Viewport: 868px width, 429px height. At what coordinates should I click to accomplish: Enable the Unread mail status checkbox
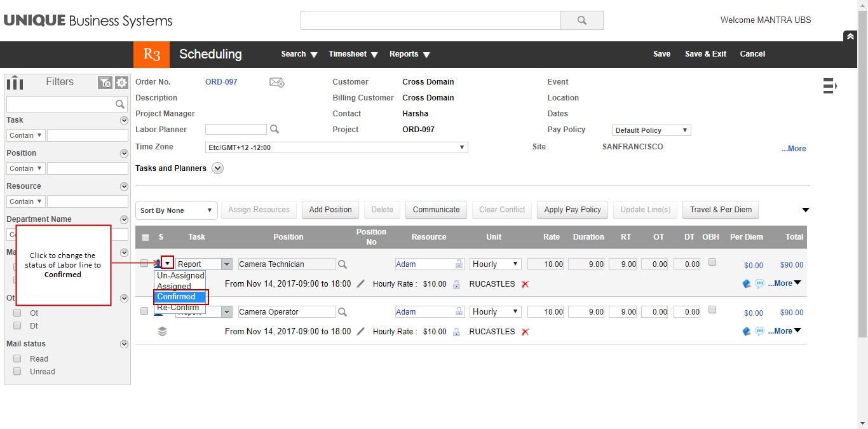[x=17, y=372]
